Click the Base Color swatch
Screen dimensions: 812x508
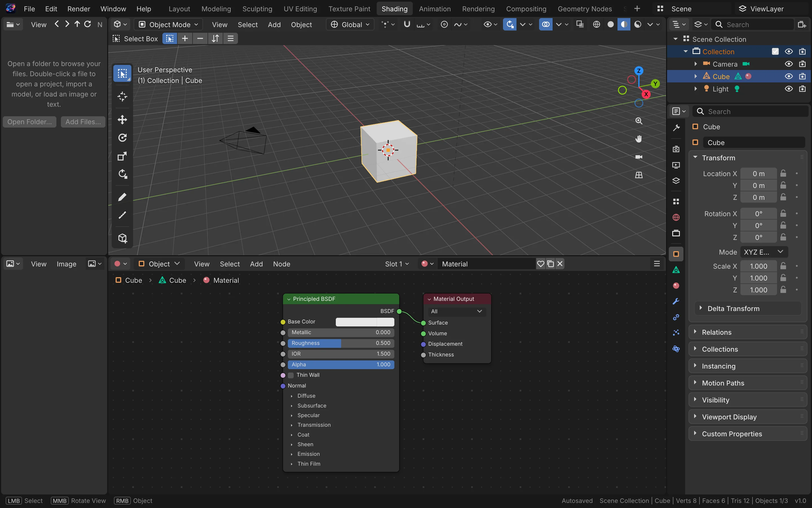(365, 322)
